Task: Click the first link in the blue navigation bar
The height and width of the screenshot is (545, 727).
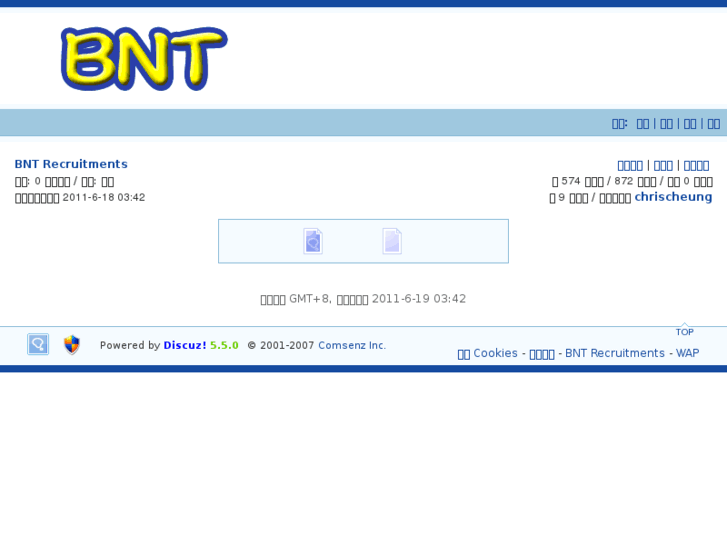Action: click(643, 124)
